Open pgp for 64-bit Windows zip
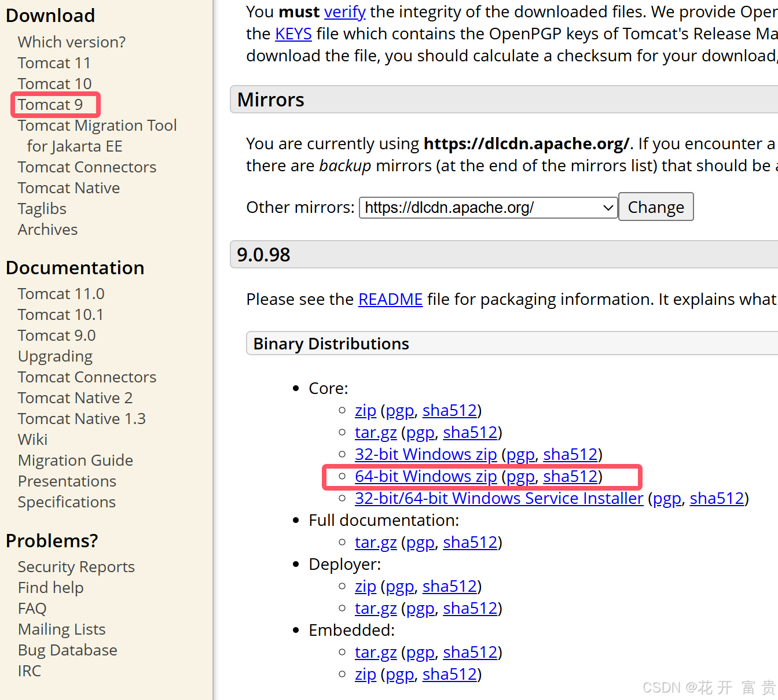 [x=521, y=477]
